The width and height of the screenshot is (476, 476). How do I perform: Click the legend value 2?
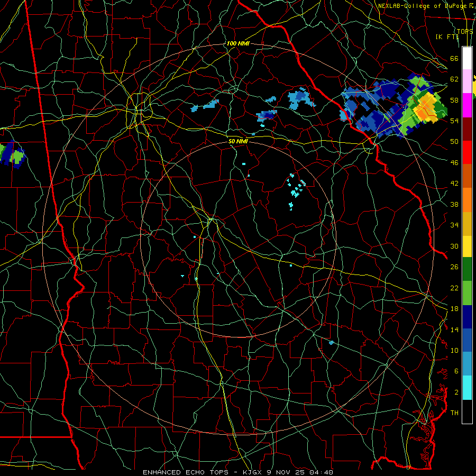456,392
